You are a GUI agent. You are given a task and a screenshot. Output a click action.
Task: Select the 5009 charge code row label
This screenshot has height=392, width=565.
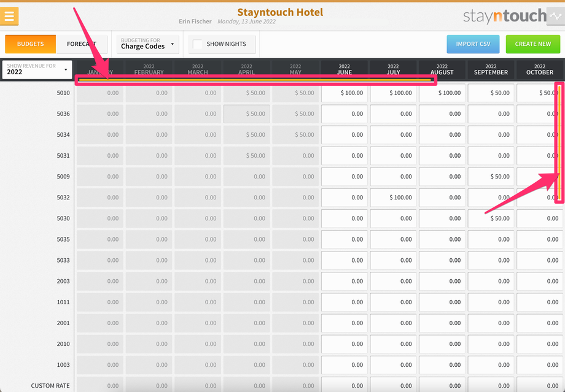coord(63,177)
